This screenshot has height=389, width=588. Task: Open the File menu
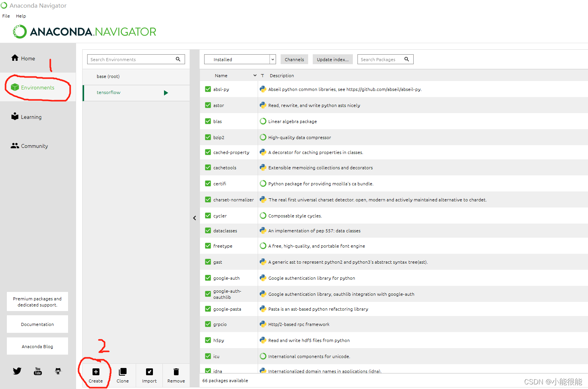tap(6, 16)
